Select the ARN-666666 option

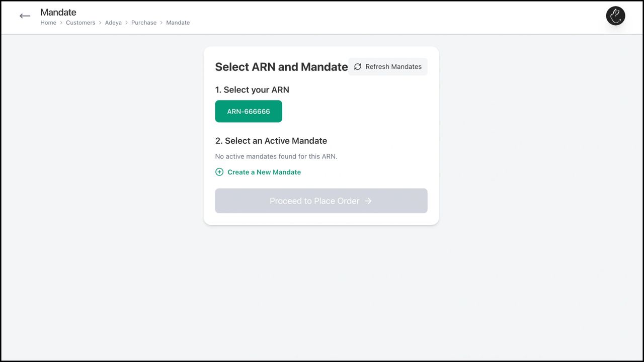[x=249, y=111]
